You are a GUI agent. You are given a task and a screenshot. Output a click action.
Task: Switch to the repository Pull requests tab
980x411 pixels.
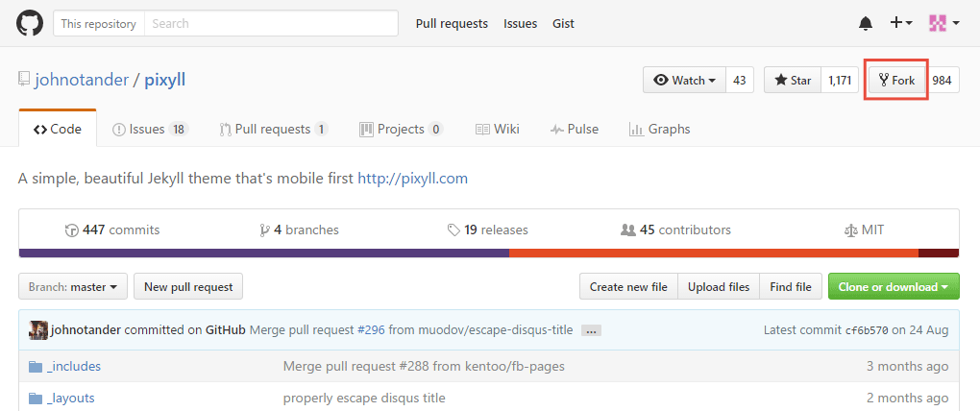[x=274, y=130]
